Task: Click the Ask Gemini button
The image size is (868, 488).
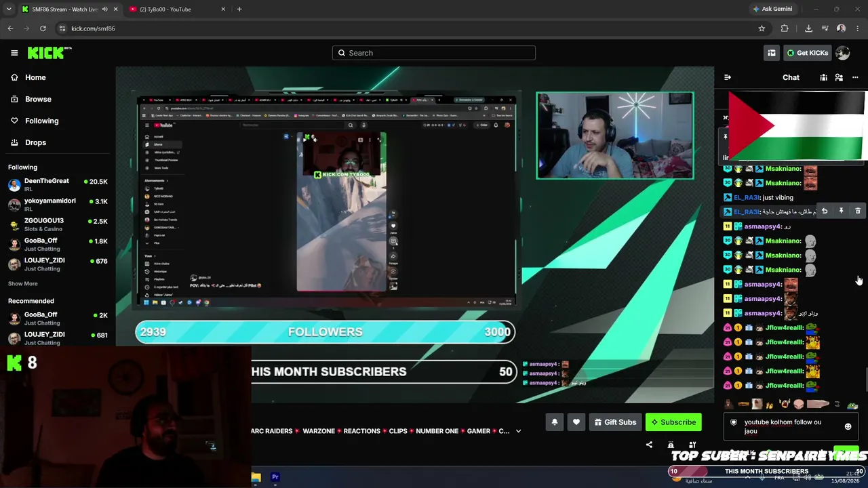Action: [x=772, y=9]
